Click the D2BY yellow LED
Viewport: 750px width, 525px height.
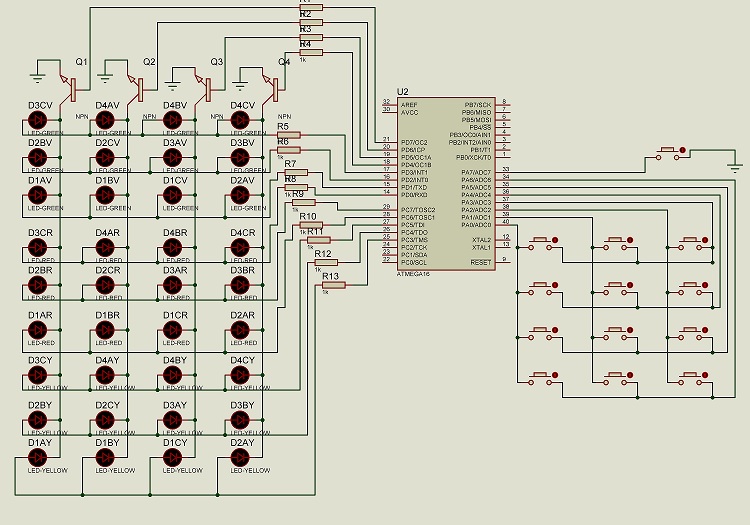coord(37,420)
